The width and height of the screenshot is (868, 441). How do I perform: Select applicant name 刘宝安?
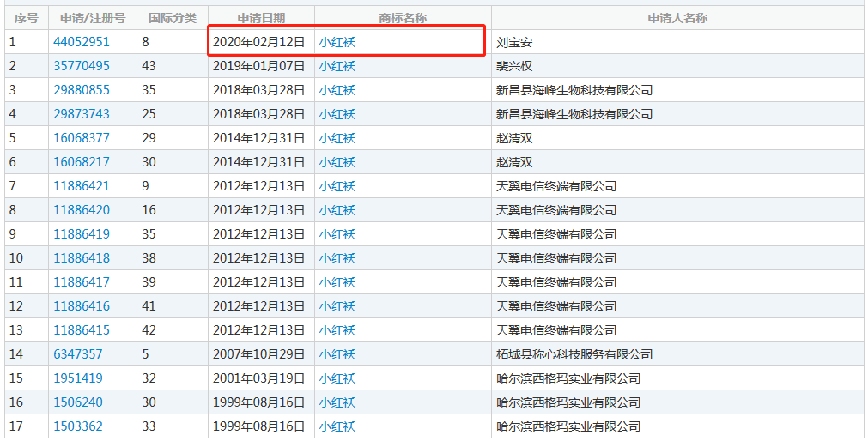(x=514, y=42)
